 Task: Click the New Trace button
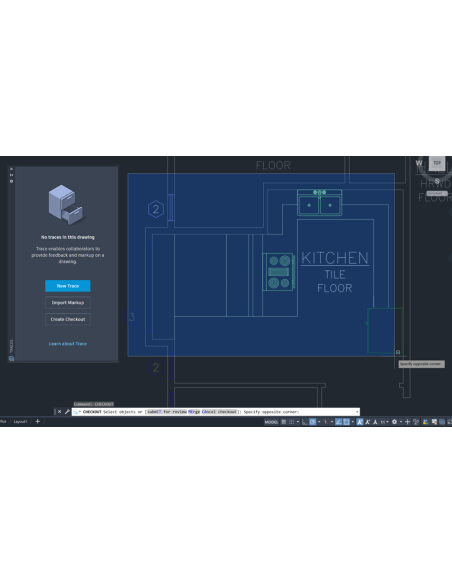68,286
